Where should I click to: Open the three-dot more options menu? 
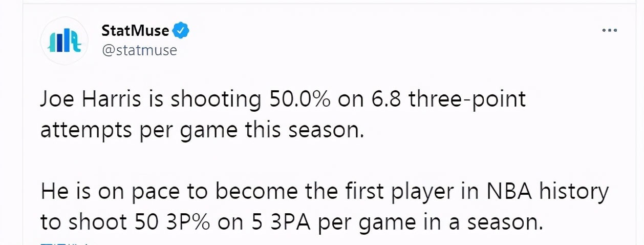(x=609, y=31)
